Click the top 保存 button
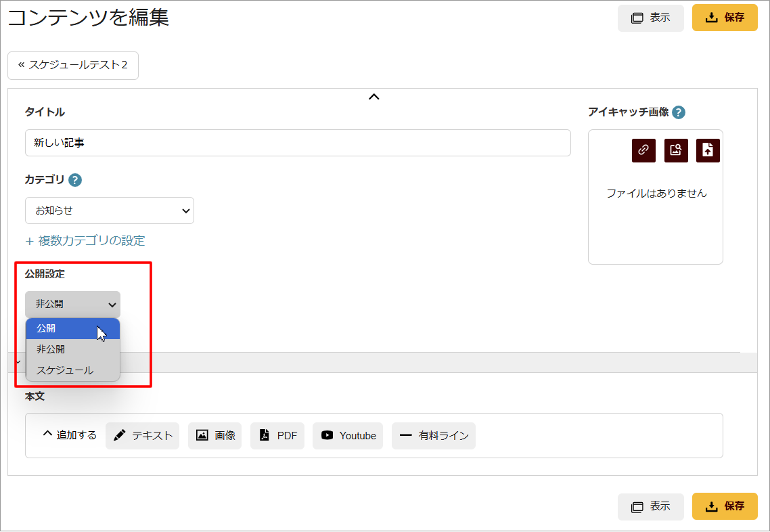Screen dimensions: 770x532 pos(725,18)
